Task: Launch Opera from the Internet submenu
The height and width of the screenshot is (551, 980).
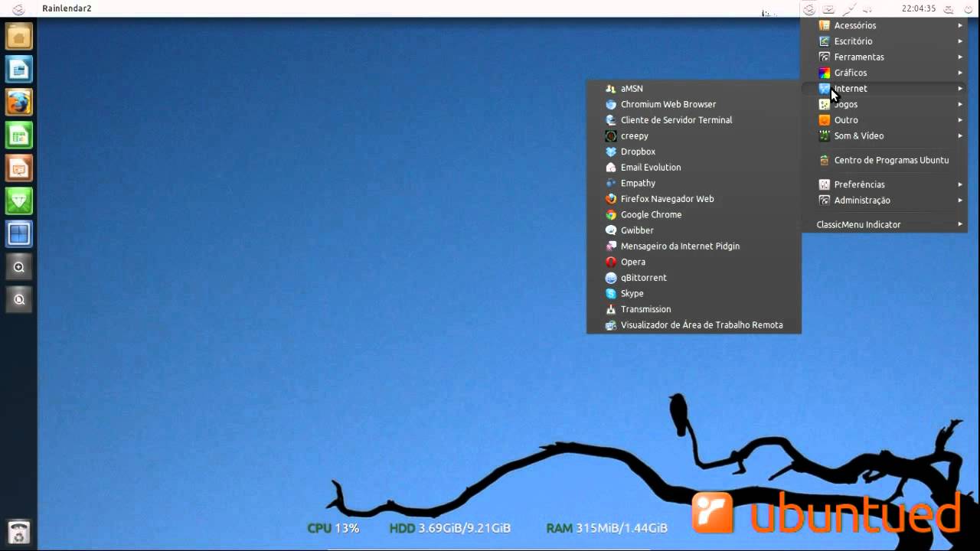Action: (x=694, y=262)
